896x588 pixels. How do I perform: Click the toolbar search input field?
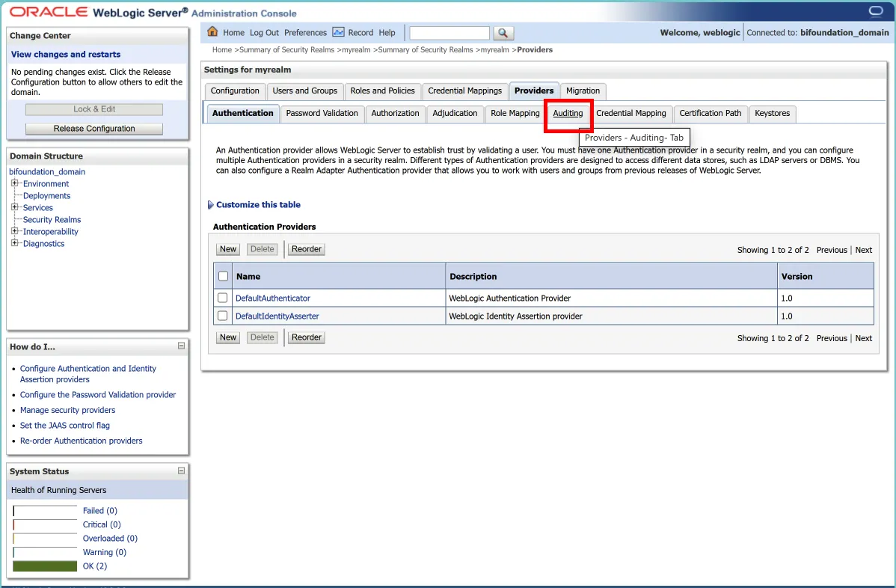(449, 33)
